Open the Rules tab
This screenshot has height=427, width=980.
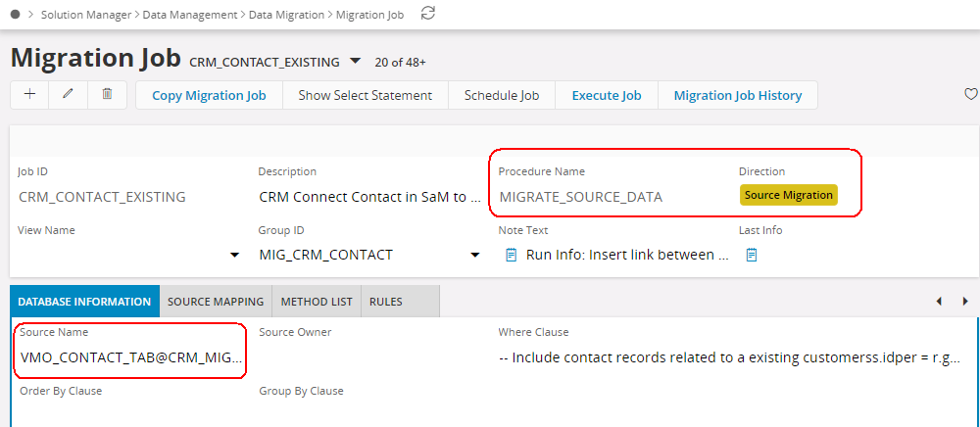[x=385, y=302]
